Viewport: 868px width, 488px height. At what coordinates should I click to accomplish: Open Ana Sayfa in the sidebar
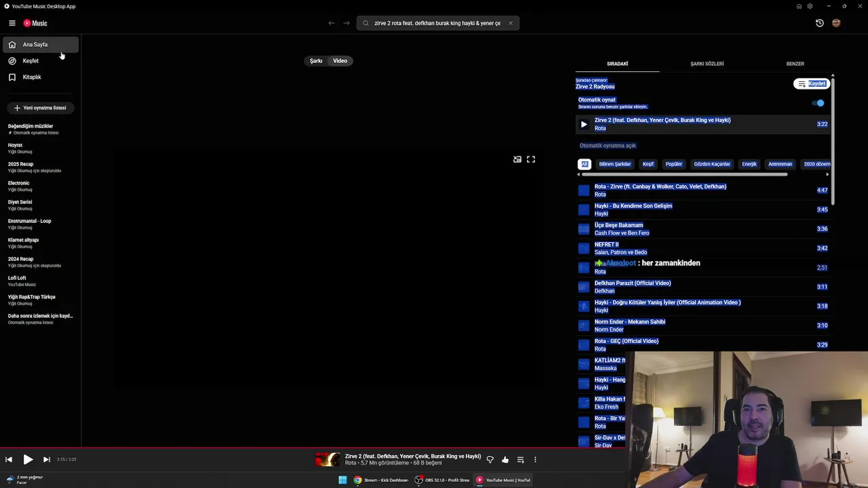click(40, 45)
